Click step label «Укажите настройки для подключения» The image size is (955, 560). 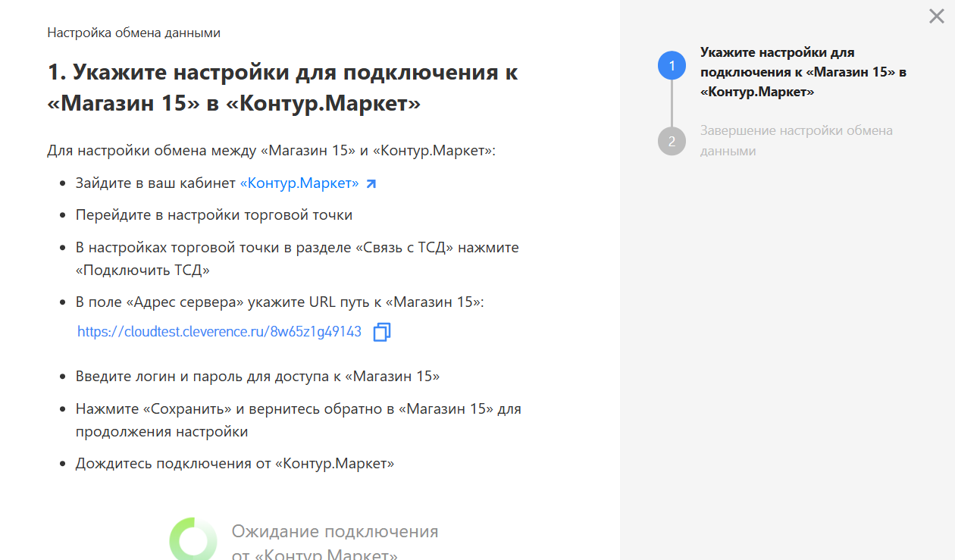click(x=803, y=72)
